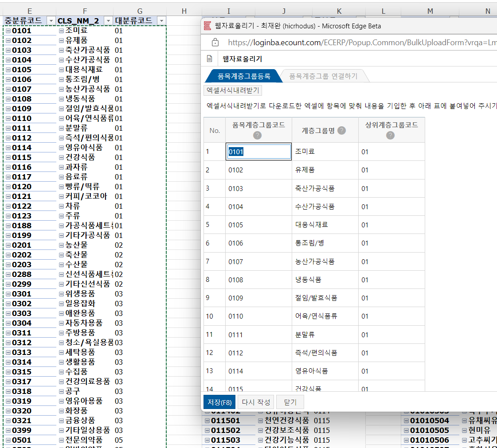This screenshot has width=497, height=448.
Task: Select Excel column H header
Action: point(184,11)
